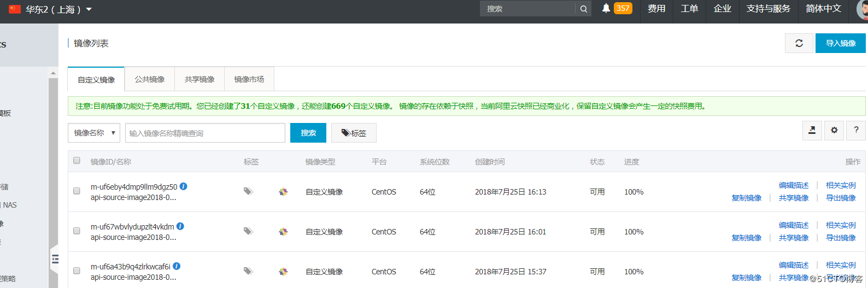
Task: Click the 创建时间 column header
Action: tap(490, 162)
